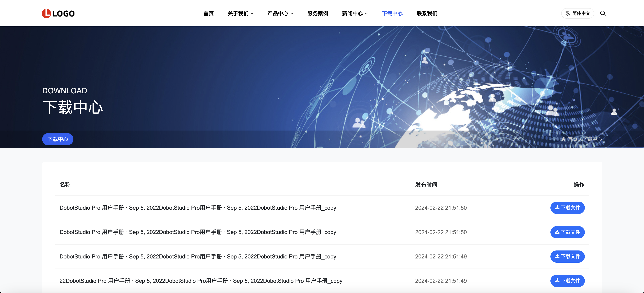Select the active 下载中心 nav item

point(392,14)
